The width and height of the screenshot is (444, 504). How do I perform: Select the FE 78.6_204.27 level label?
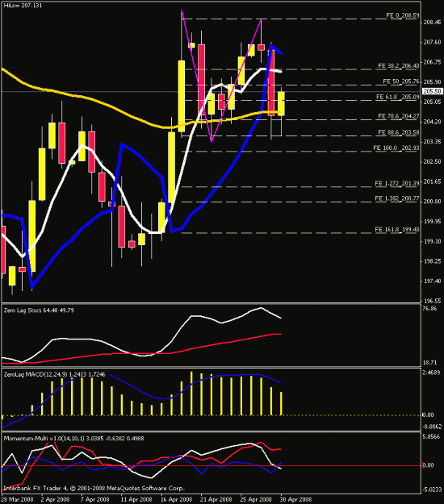(398, 116)
